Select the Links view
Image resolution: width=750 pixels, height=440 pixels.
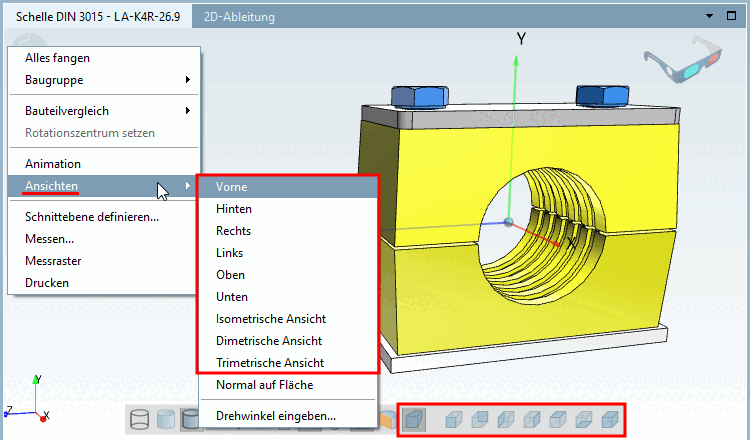pos(288,253)
